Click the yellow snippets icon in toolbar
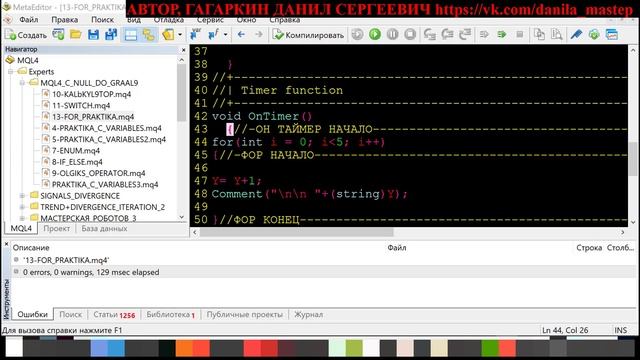This screenshot has width=640, height=360. click(x=168, y=35)
